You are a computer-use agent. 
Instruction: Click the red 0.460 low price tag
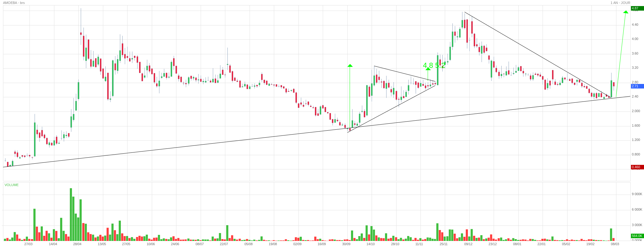637,167
